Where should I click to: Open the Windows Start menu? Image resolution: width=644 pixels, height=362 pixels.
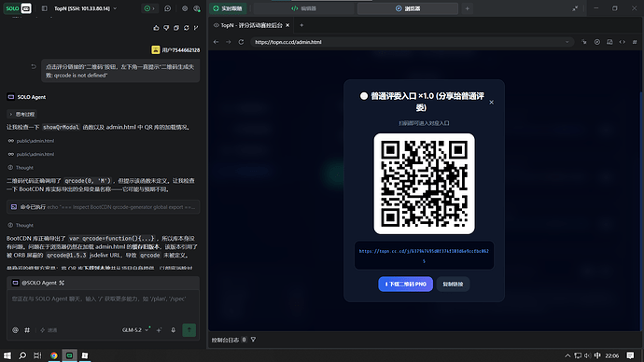[7, 355]
